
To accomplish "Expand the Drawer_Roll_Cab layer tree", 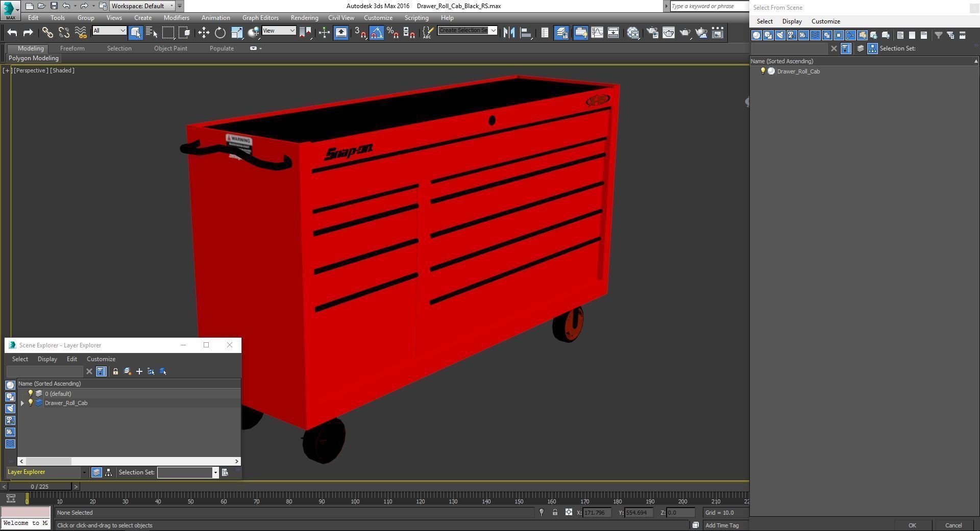I will tap(22, 403).
